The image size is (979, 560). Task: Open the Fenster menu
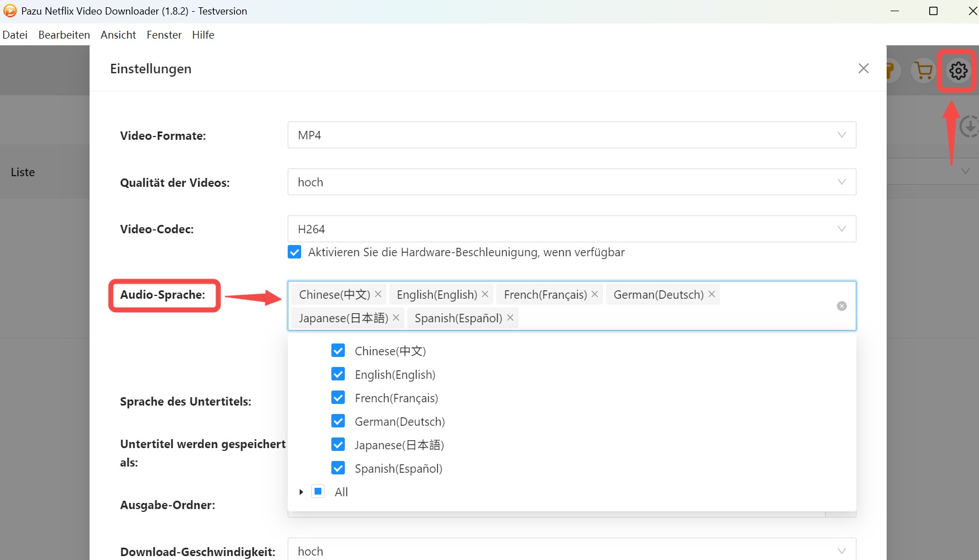(x=164, y=35)
